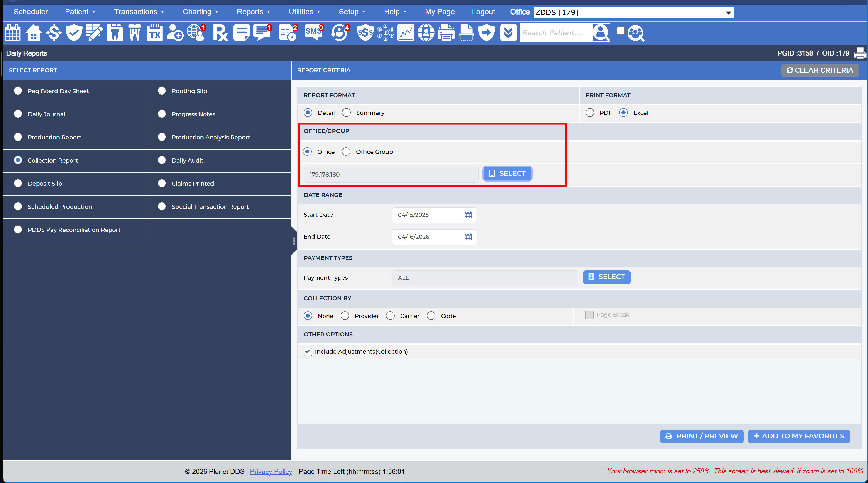This screenshot has height=483, width=868.
Task: Select the Office Group radio option
Action: click(346, 152)
